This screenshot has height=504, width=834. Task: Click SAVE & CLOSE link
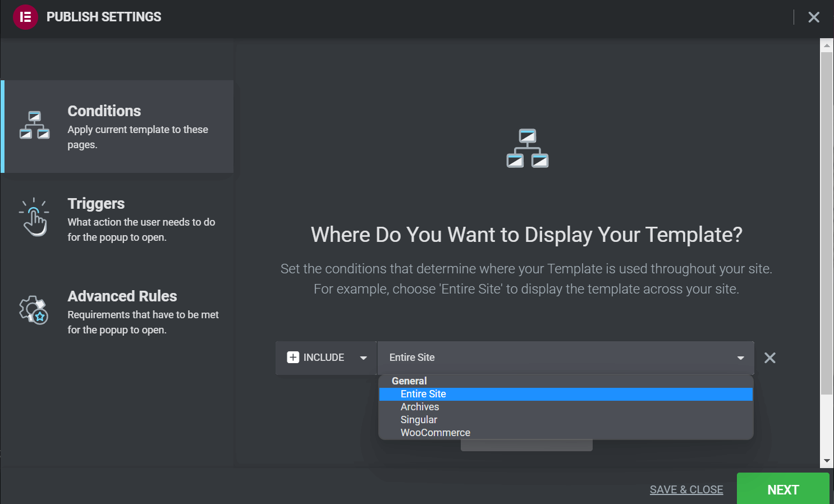[686, 489]
